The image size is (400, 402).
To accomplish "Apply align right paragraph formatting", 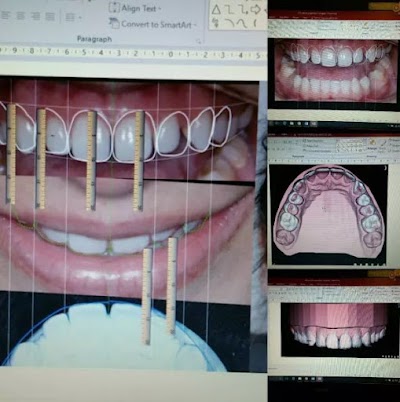I will click(35, 16).
